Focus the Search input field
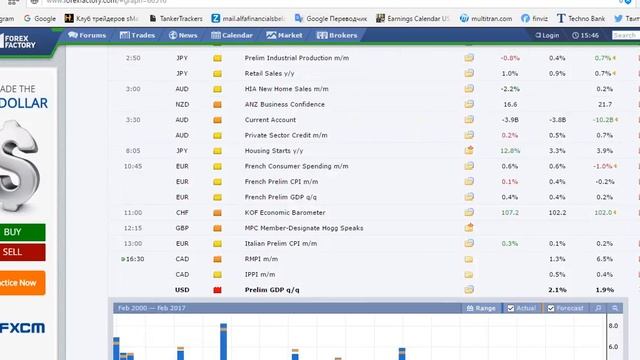 coord(626,36)
